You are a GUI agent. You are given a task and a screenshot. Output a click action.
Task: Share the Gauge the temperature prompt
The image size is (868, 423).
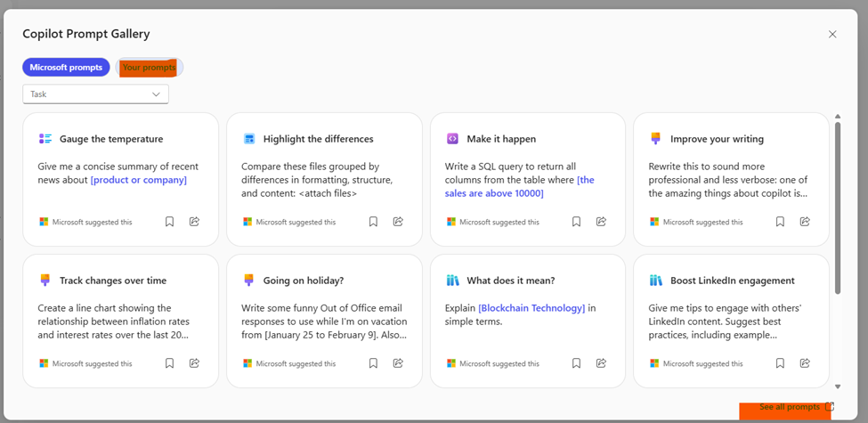click(x=194, y=222)
